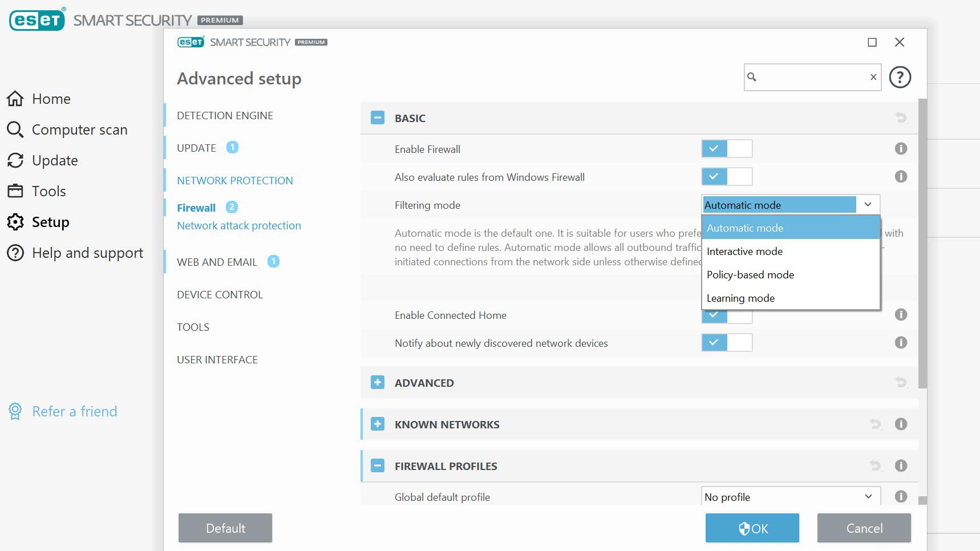
Task: Open the Tools settings category
Action: 193,327
